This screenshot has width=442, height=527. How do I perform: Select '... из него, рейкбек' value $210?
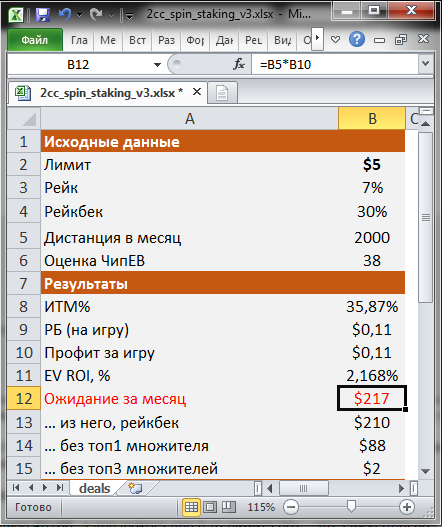[372, 422]
